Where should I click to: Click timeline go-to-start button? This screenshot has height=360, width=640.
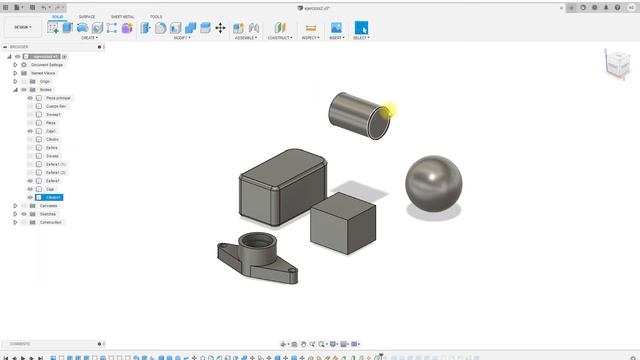(x=6, y=358)
